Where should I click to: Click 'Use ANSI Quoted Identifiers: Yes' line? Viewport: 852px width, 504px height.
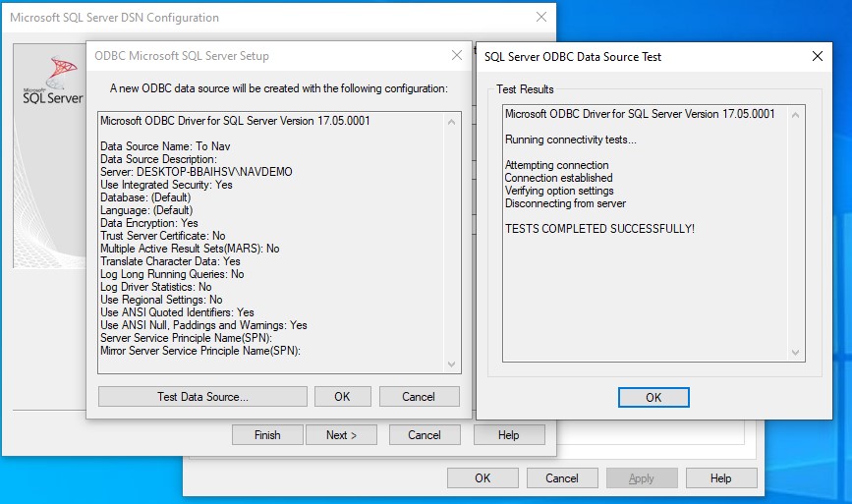click(x=177, y=312)
